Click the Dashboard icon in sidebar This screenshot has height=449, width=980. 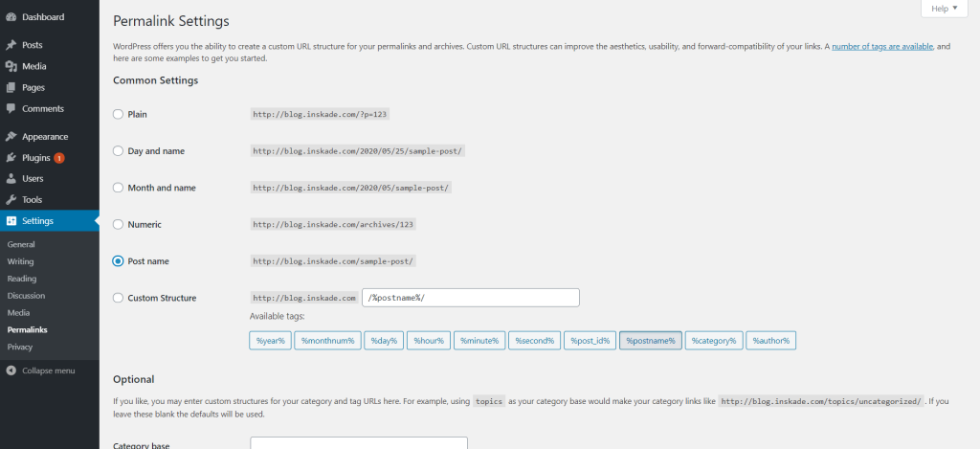pos(11,17)
